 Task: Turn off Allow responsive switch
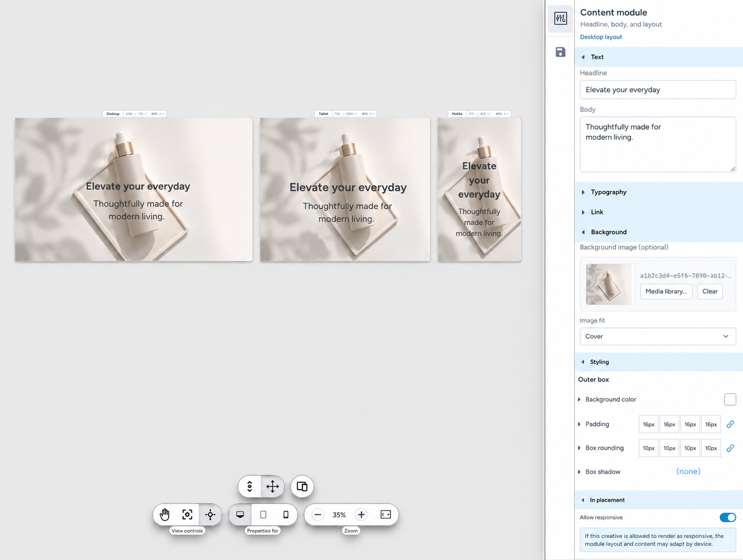tap(728, 517)
